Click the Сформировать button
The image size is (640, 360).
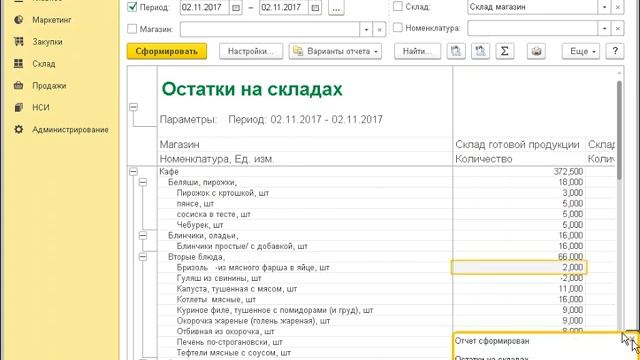(167, 51)
